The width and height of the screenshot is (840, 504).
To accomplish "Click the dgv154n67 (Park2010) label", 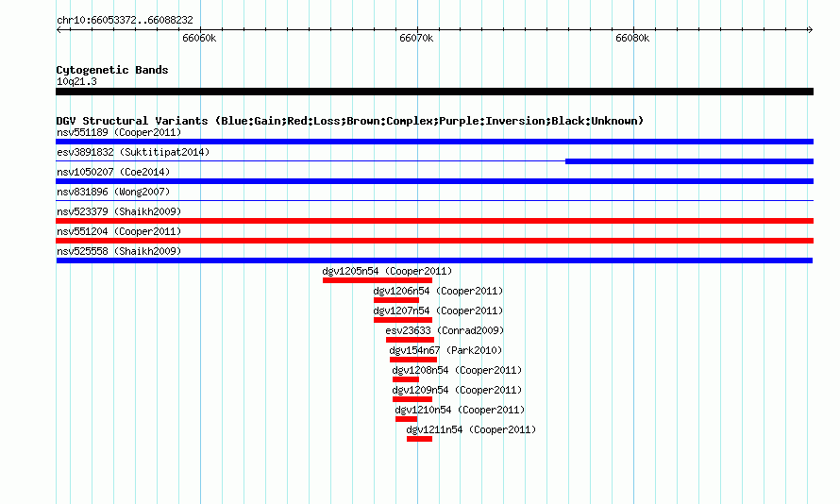I will tap(445, 350).
